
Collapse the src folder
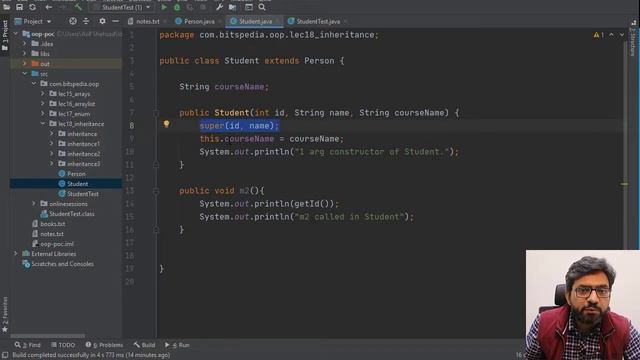coord(24,74)
